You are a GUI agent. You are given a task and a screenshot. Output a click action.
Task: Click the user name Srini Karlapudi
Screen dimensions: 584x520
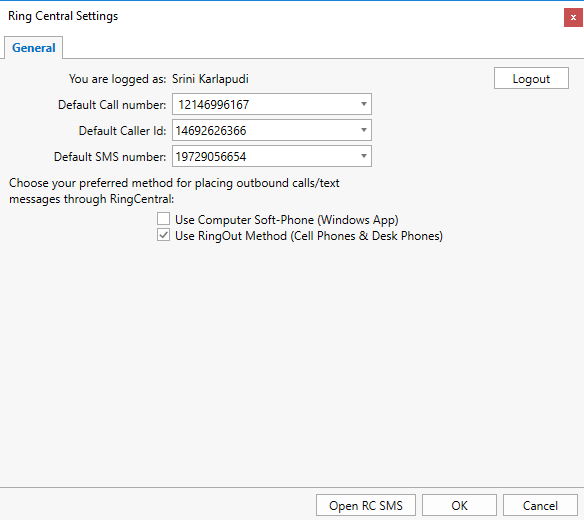(210, 79)
